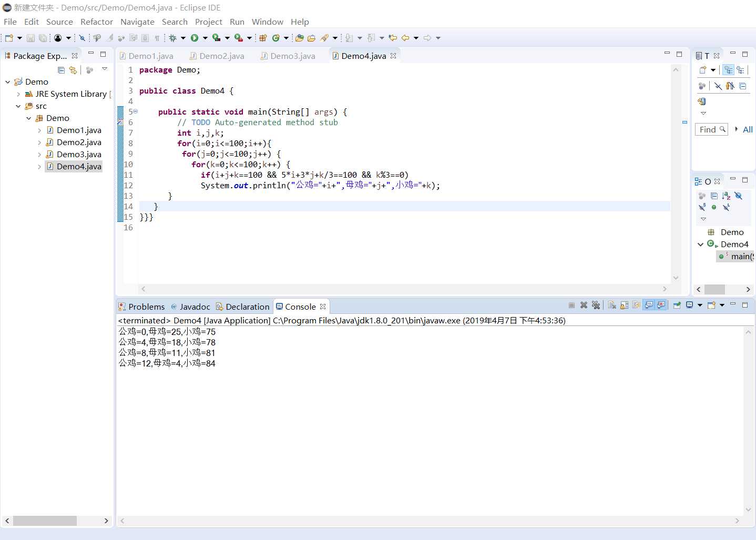Toggle Hide Local Types in Outline

click(x=726, y=207)
